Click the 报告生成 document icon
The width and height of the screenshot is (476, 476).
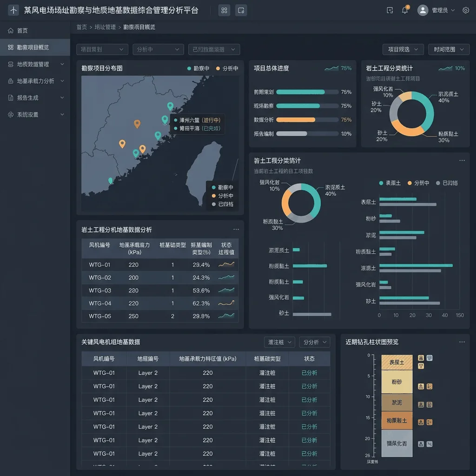[11, 98]
